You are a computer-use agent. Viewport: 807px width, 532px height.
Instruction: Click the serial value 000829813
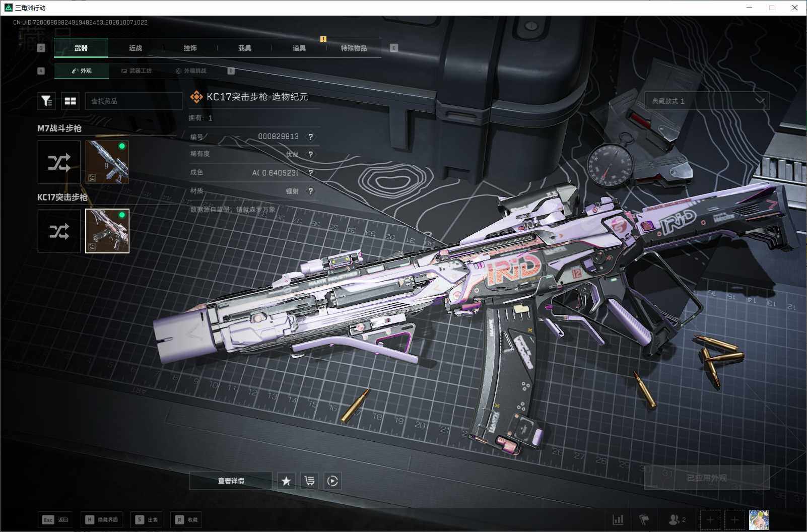click(x=278, y=137)
